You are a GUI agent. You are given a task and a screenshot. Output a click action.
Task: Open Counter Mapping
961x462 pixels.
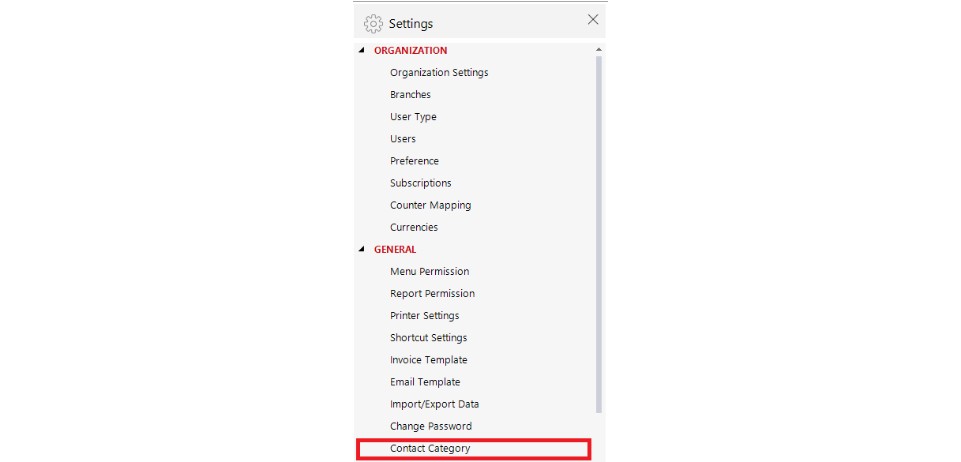pyautogui.click(x=430, y=205)
